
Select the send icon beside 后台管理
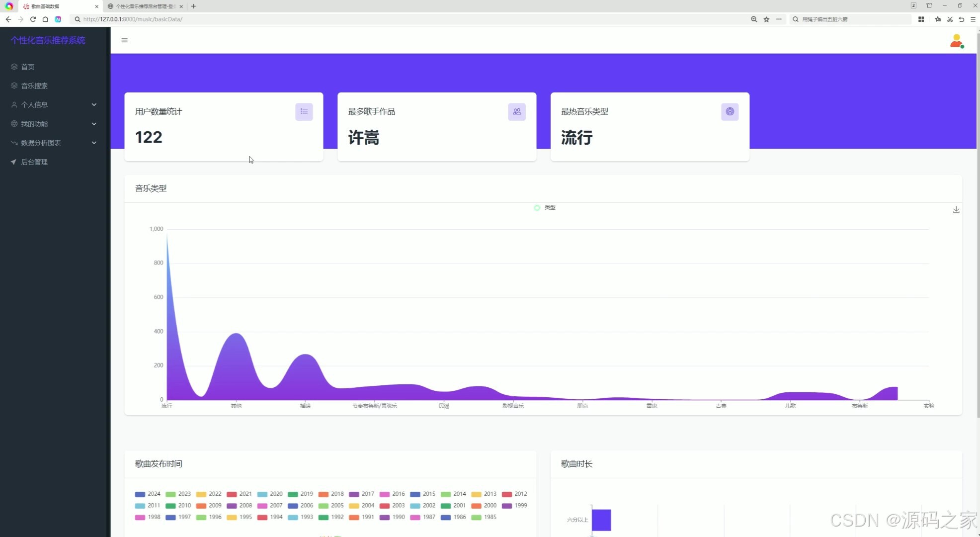(13, 162)
